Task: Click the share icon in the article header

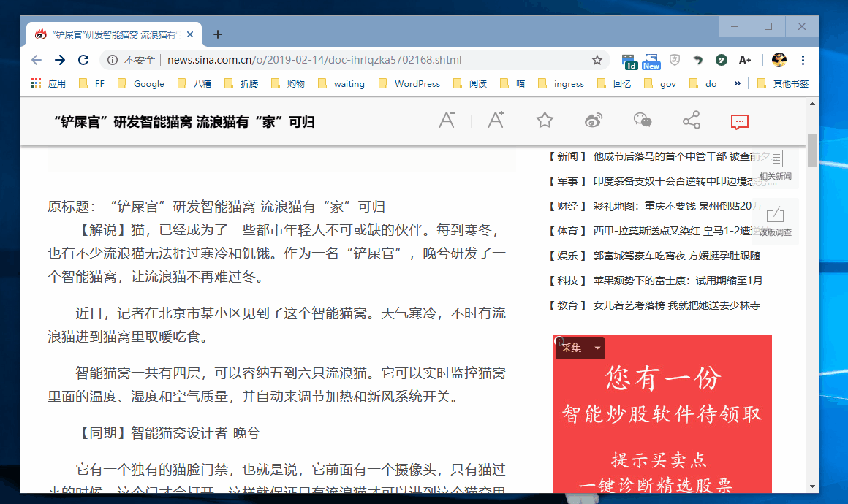Action: tap(691, 120)
